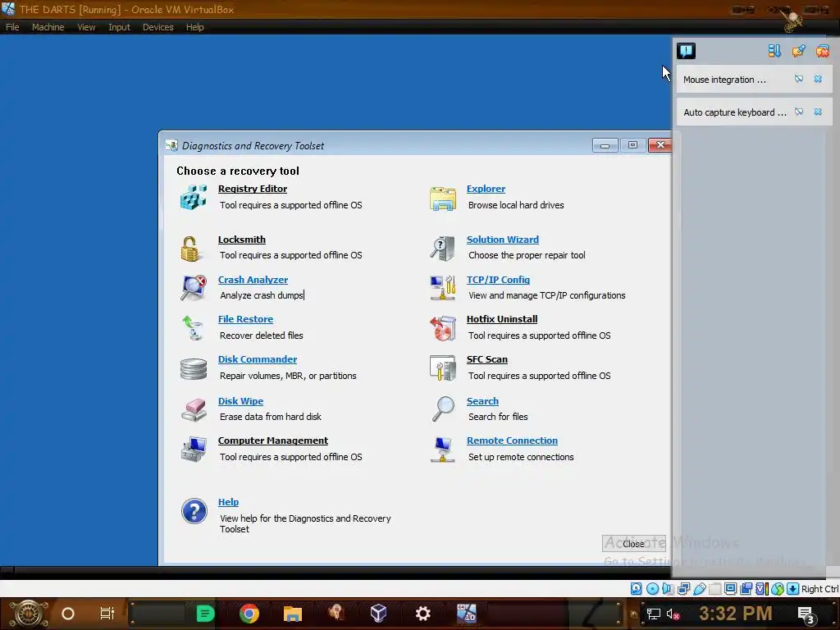Open the File menu

(12, 27)
